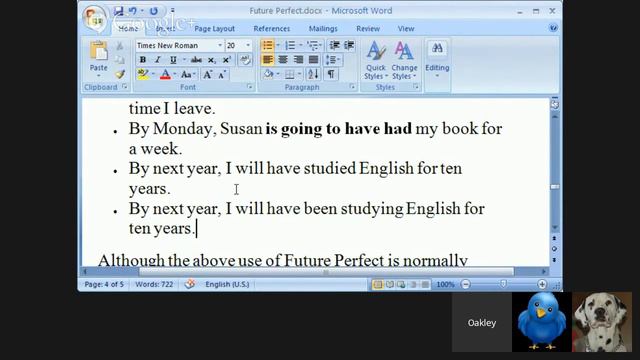
Task: Clear formatting from text
Action: point(245,60)
